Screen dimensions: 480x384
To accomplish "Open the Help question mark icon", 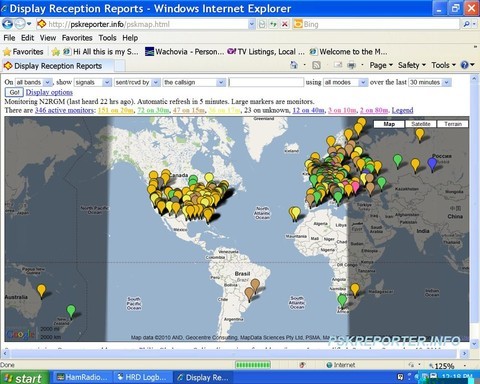I will pyautogui.click(x=465, y=65).
